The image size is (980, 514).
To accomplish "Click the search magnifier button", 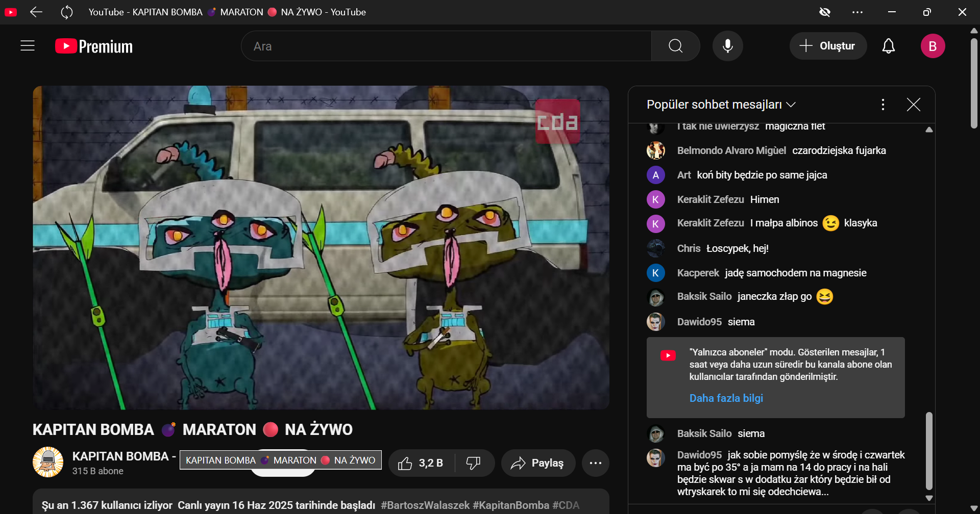I will 675,46.
